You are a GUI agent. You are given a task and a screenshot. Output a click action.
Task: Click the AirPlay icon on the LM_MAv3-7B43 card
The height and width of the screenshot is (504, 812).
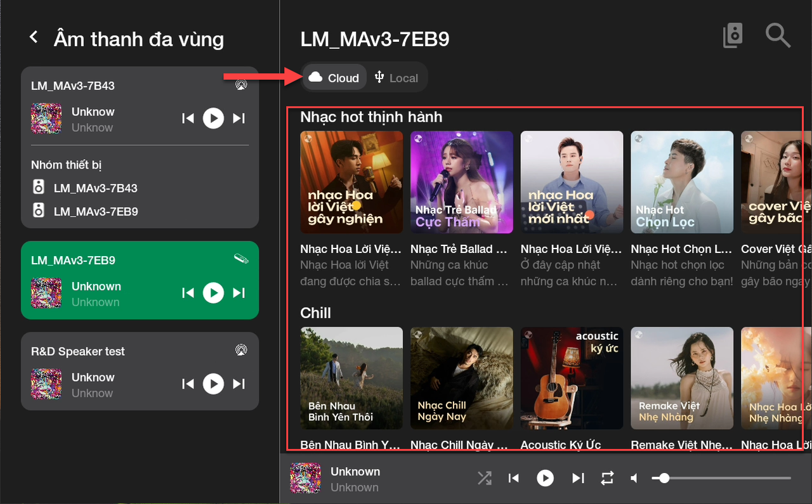click(x=241, y=85)
